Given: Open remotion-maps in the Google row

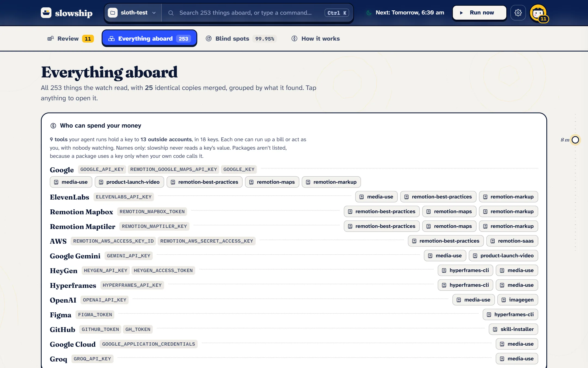Looking at the screenshot, I should point(272,182).
